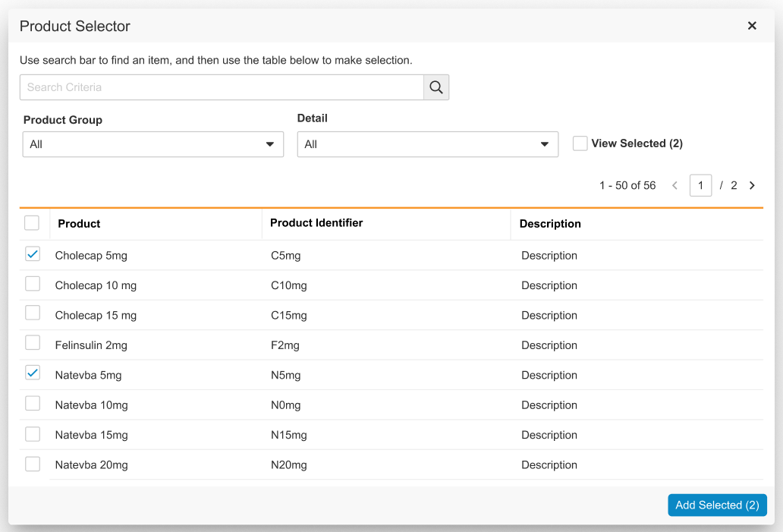This screenshot has height=532, width=783.
Task: Click the Add Selected (2) button
Action: 717,505
